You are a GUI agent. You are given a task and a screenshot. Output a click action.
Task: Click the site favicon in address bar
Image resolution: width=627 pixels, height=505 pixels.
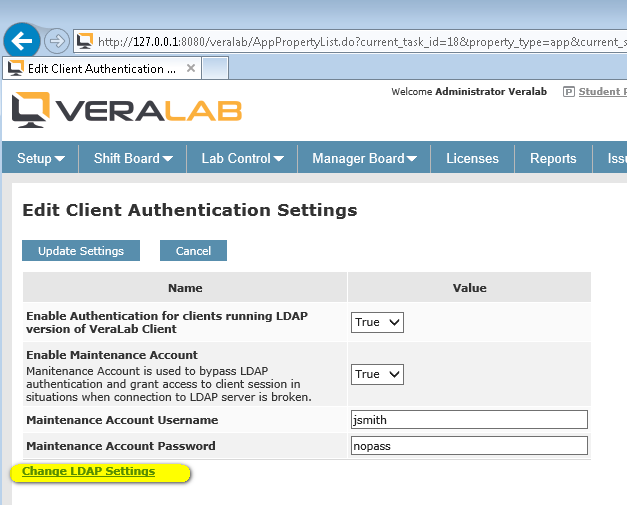point(85,41)
